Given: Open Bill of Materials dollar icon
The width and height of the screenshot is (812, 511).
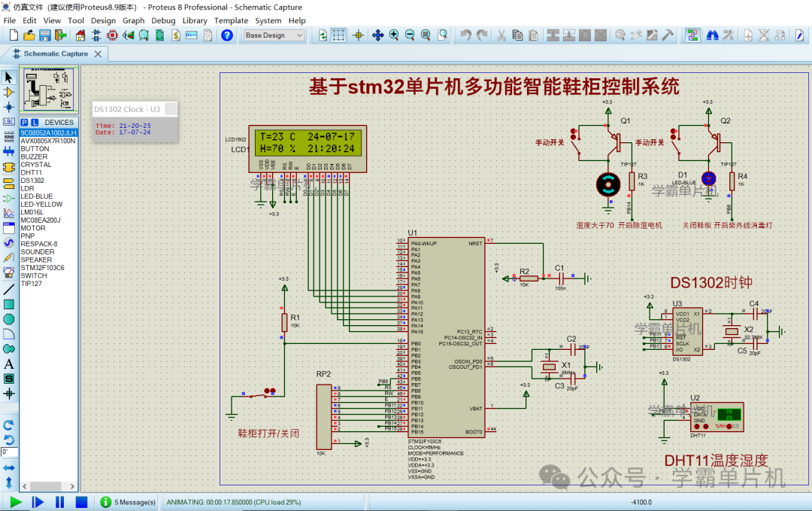Looking at the screenshot, I should pyautogui.click(x=176, y=35).
